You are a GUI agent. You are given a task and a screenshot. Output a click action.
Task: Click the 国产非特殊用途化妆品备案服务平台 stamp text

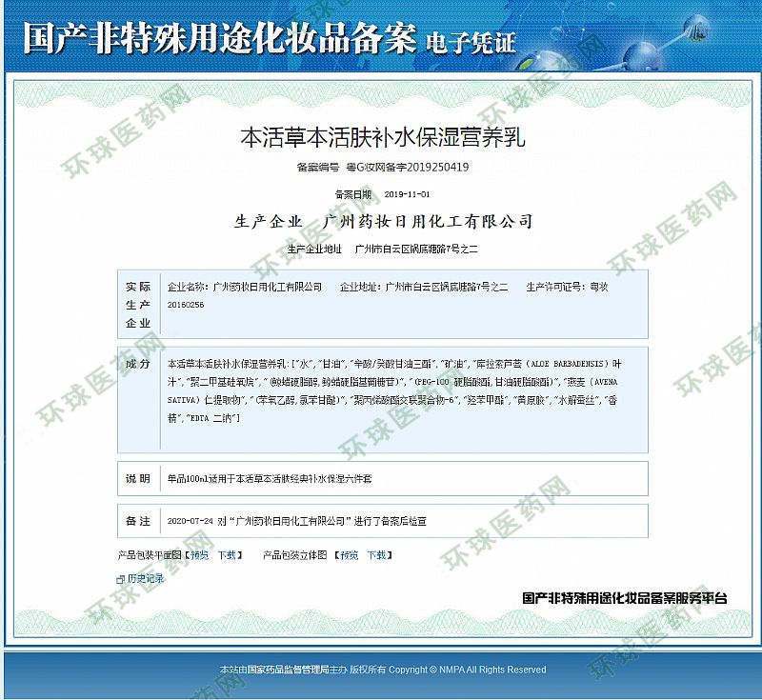tap(625, 599)
